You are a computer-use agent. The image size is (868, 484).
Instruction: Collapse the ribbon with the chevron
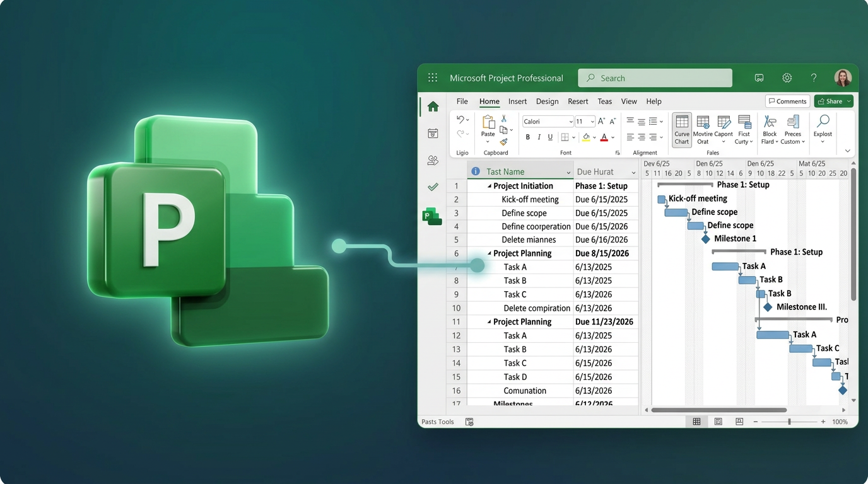coord(847,151)
